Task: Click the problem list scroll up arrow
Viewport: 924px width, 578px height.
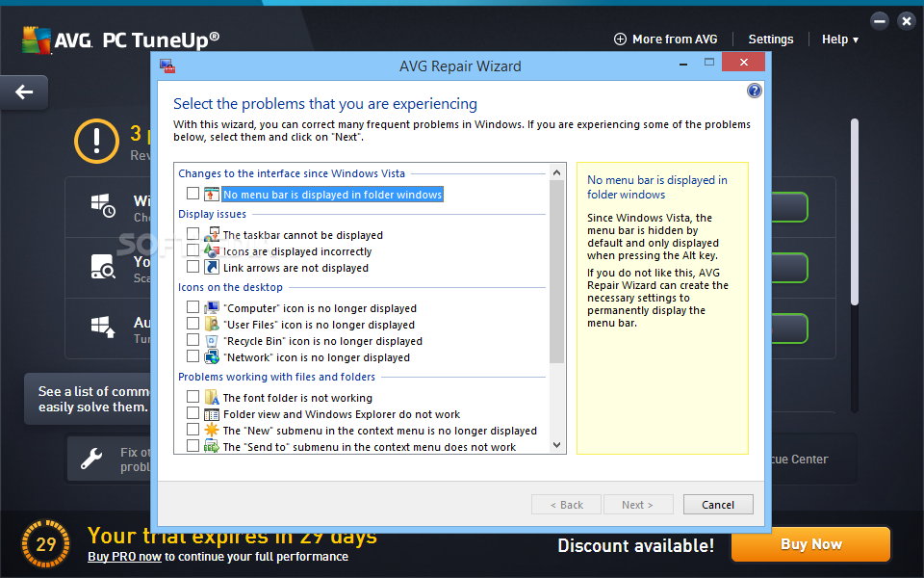Action: [x=556, y=172]
